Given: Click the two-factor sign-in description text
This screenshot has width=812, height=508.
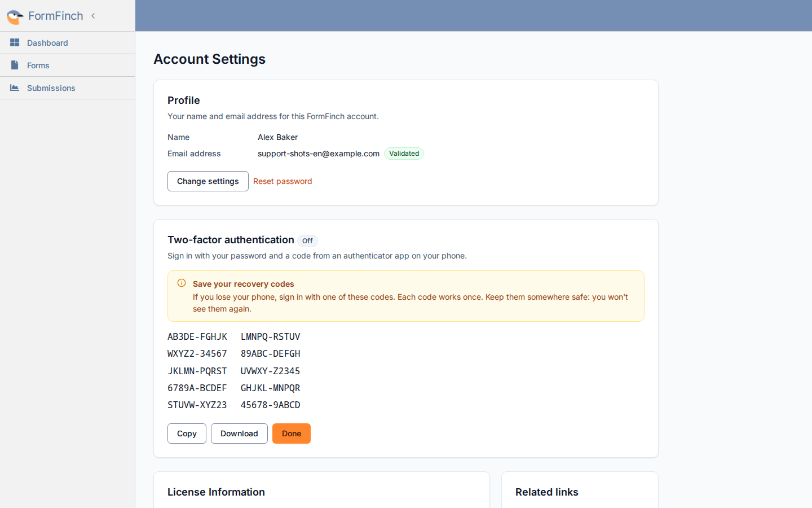Looking at the screenshot, I should 317,256.
